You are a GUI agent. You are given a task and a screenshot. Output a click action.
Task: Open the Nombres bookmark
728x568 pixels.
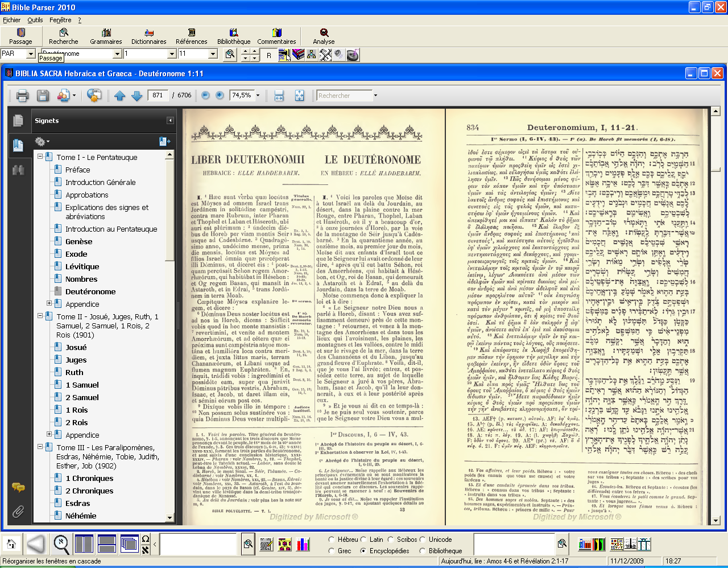[x=81, y=279]
